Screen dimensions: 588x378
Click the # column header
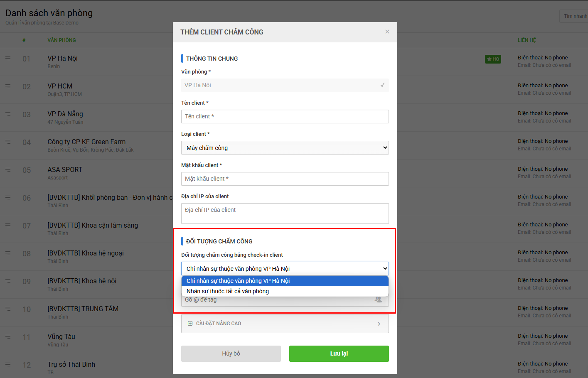tap(24, 40)
